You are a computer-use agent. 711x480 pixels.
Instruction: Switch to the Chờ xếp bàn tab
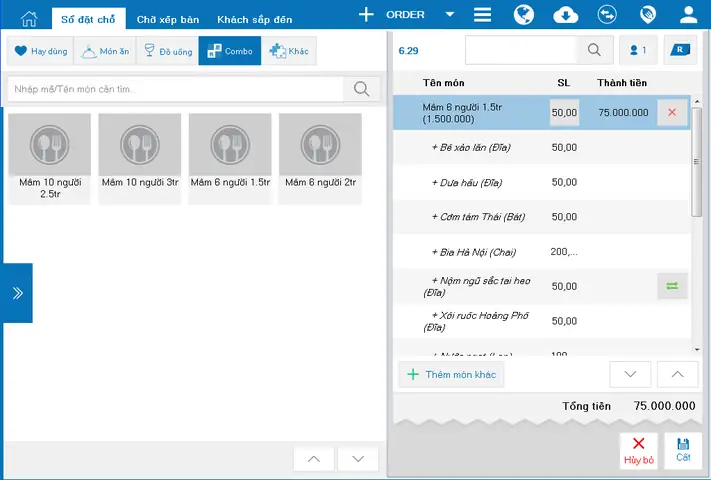168,19
